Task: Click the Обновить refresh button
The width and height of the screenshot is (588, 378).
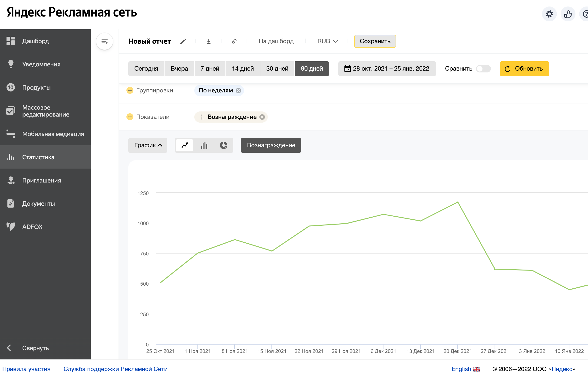Action: coord(524,69)
